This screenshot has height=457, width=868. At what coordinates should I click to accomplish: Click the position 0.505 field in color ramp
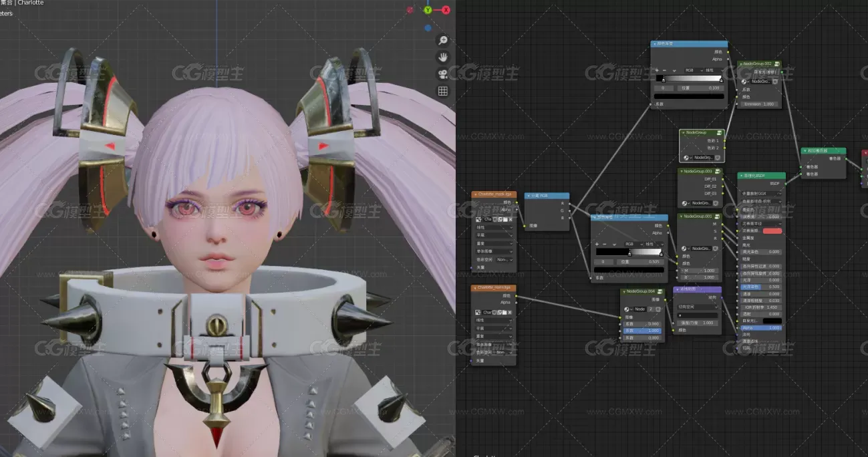pyautogui.click(x=639, y=262)
